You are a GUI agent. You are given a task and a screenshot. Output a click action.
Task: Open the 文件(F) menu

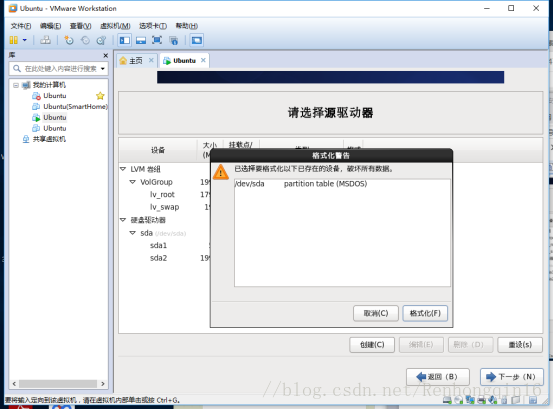(20, 26)
